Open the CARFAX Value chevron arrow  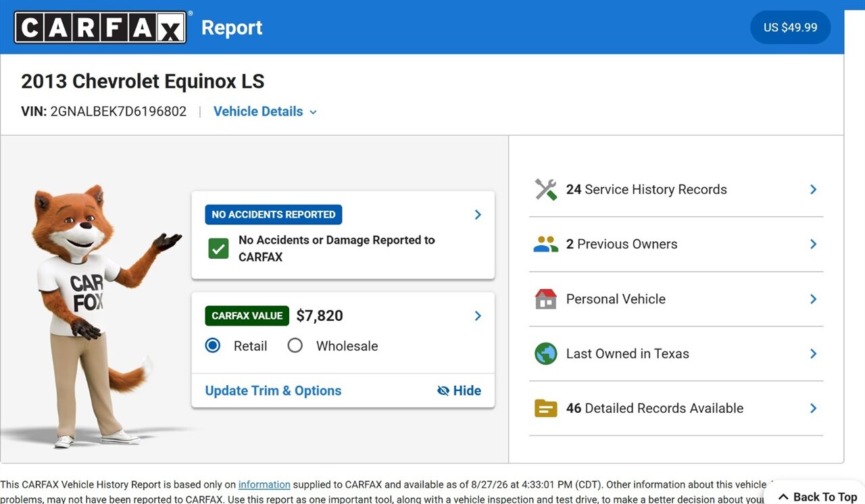478,316
